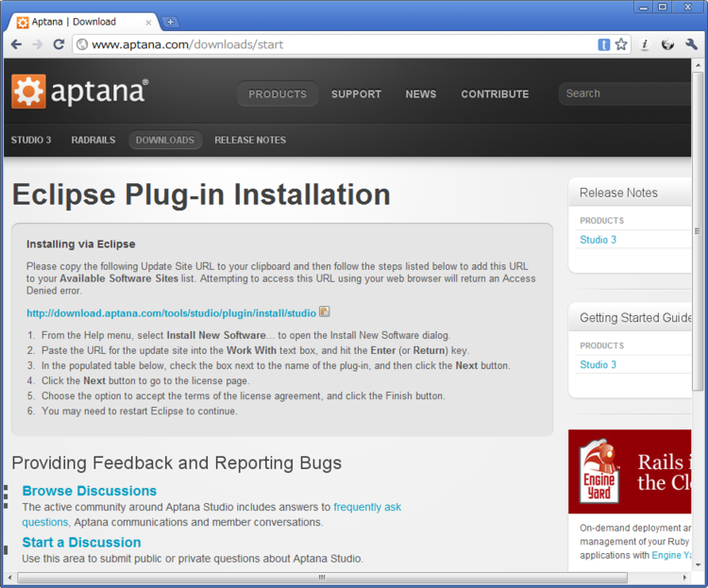Click the horizontal scrollbar right arrow
This screenshot has height=588, width=708.
pyautogui.click(x=684, y=578)
